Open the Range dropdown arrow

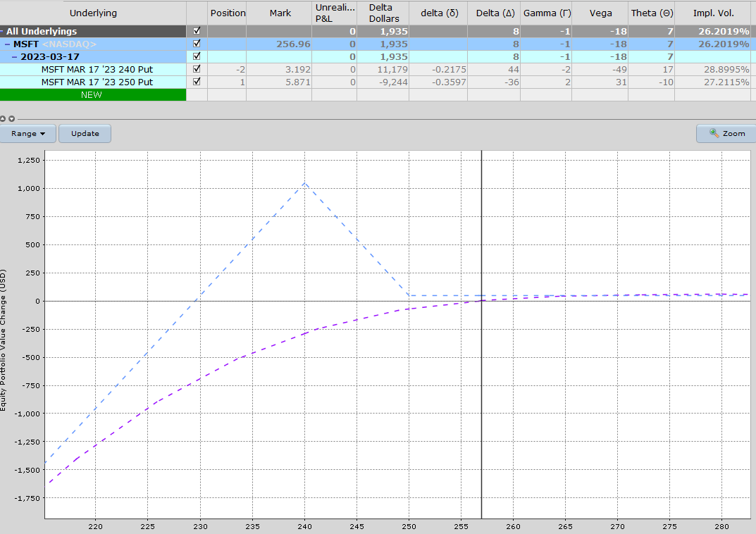pyautogui.click(x=41, y=133)
